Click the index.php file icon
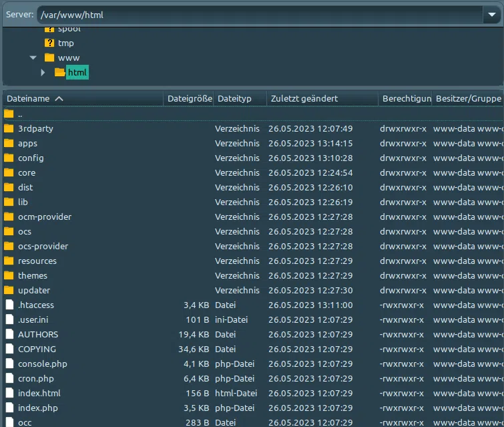Screen dimensions: 504x427 coord(9,408)
